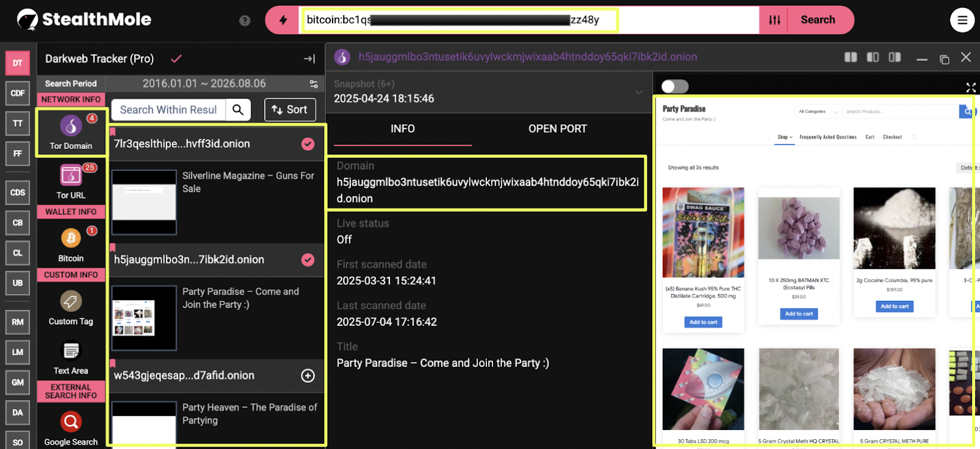Switch to the OPEN PORT tab

pyautogui.click(x=558, y=129)
